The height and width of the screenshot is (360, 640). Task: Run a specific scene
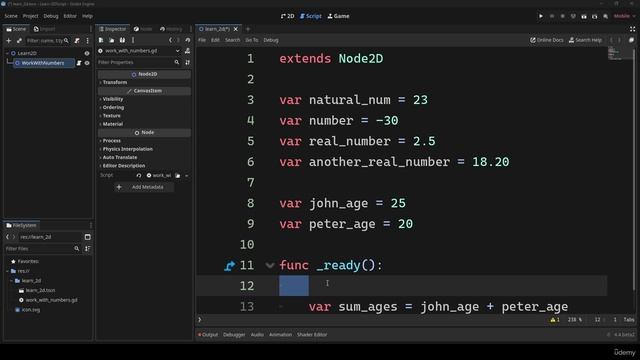[595, 16]
